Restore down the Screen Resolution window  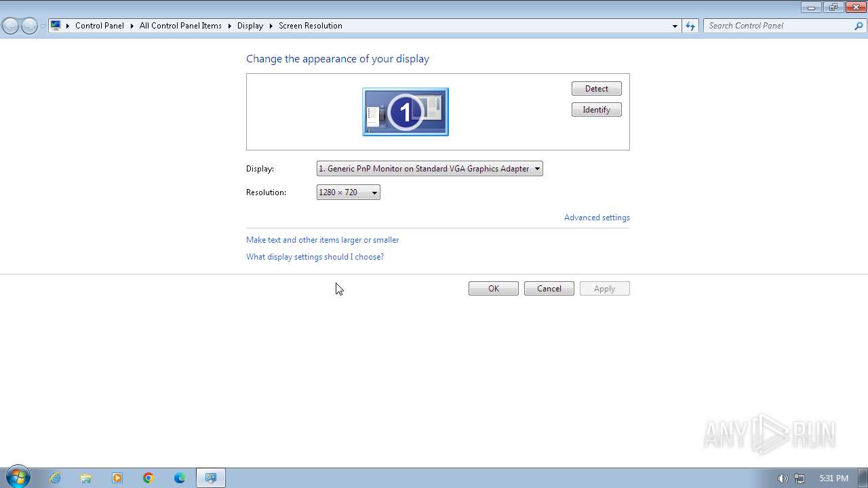coord(833,7)
